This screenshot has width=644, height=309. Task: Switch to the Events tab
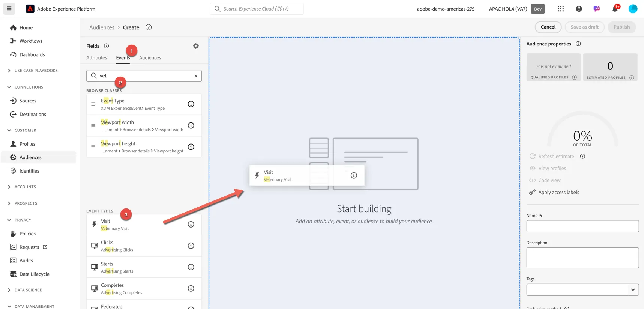[123, 57]
